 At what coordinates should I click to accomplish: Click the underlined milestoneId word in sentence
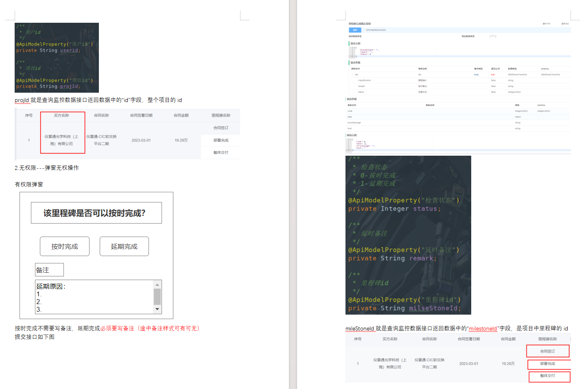(x=483, y=328)
